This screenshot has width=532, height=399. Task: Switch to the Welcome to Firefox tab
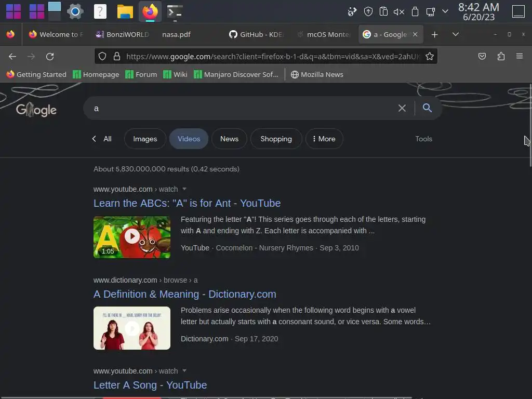click(56, 34)
